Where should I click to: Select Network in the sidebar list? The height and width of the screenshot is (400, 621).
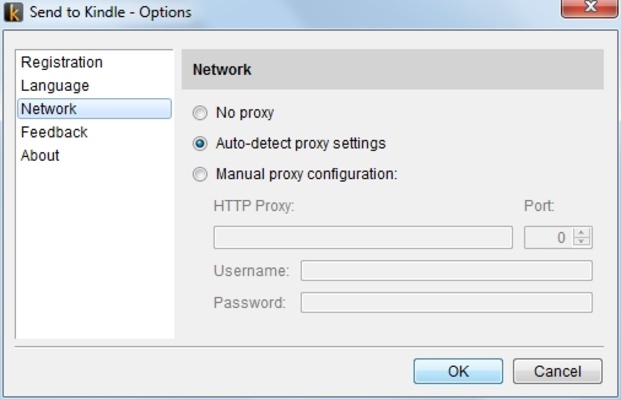49,109
